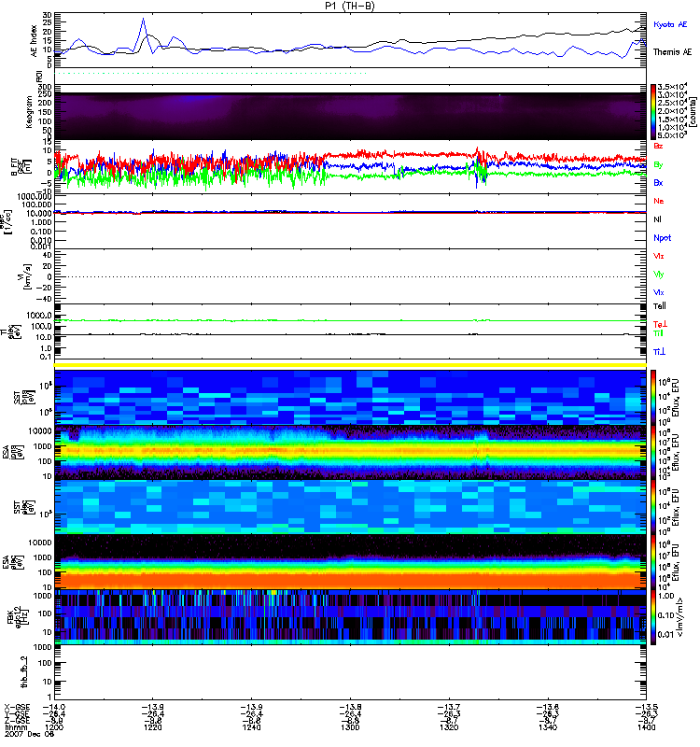Click the 1400 time tick label

coord(646,727)
